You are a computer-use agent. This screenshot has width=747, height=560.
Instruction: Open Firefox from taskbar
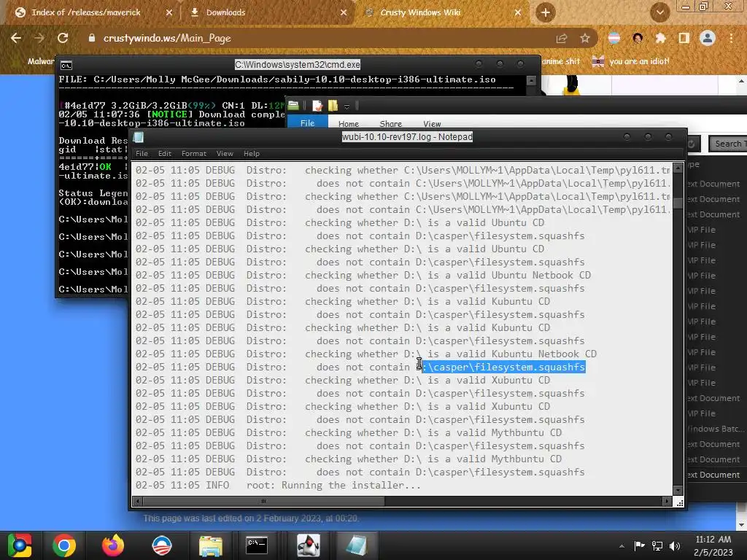[x=113, y=545]
